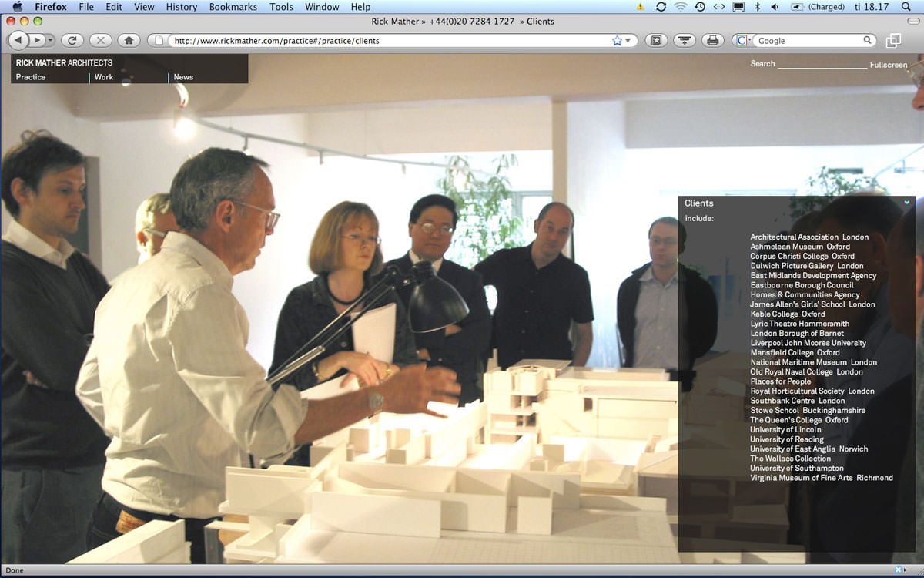Open the back/forward history dropdown
924x578 pixels.
[x=50, y=40]
